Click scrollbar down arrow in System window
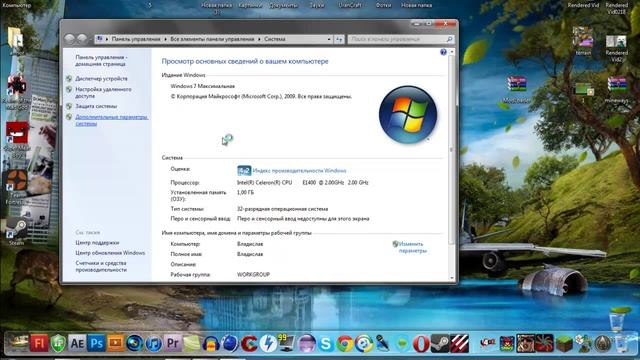 pos(451,278)
